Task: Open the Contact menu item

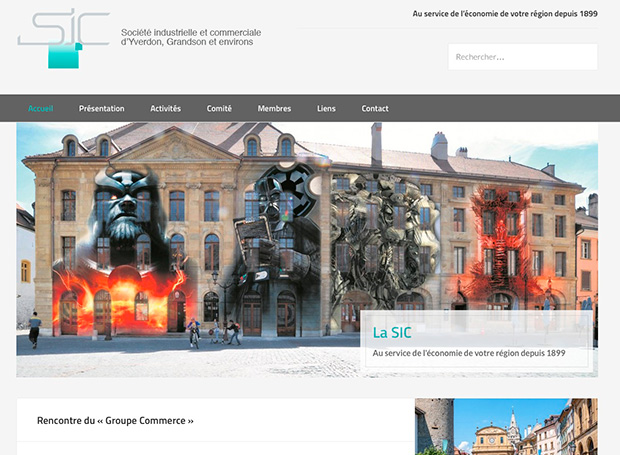Action: [375, 108]
